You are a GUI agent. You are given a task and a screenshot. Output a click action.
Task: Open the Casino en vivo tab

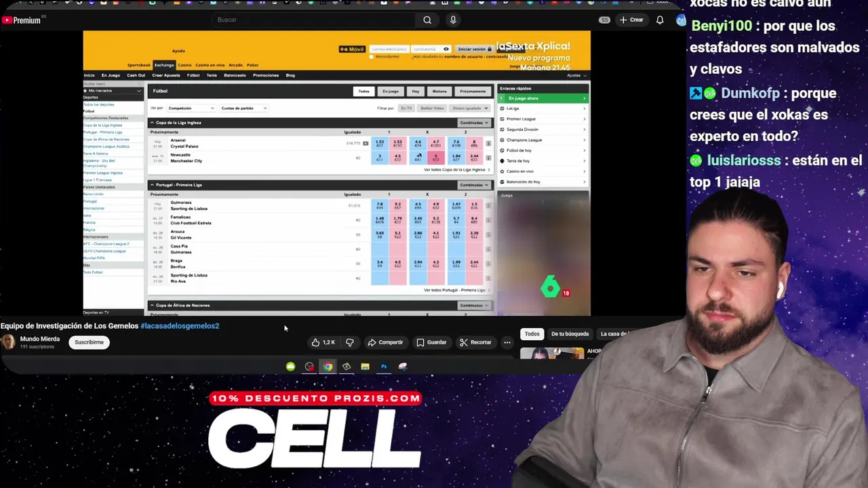tap(210, 65)
